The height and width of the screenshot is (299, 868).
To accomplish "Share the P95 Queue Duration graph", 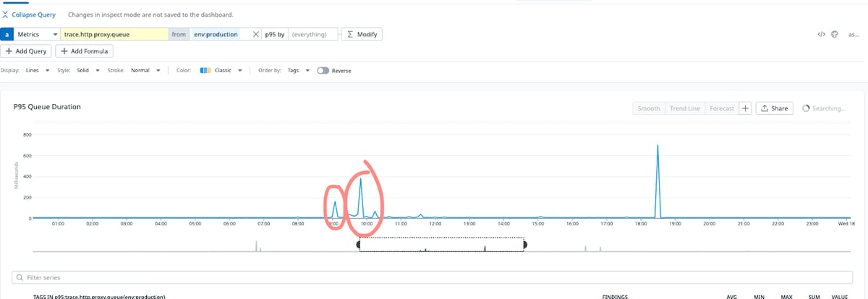I will click(774, 108).
